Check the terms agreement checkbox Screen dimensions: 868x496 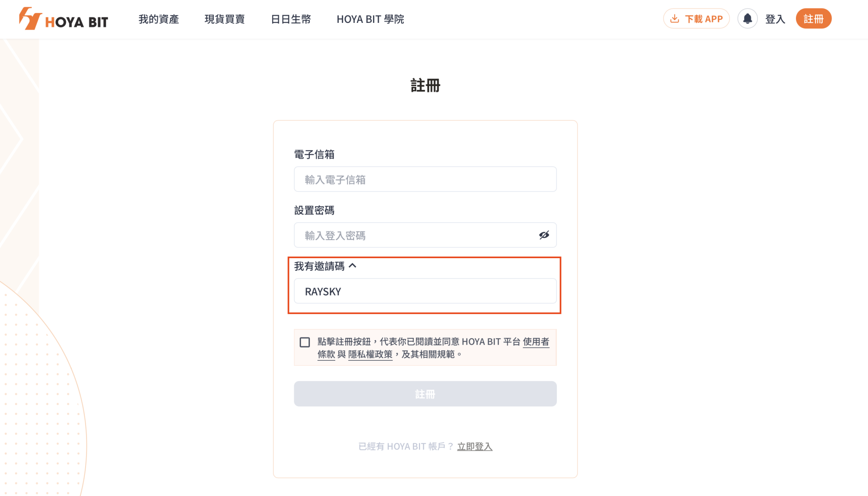tap(305, 342)
